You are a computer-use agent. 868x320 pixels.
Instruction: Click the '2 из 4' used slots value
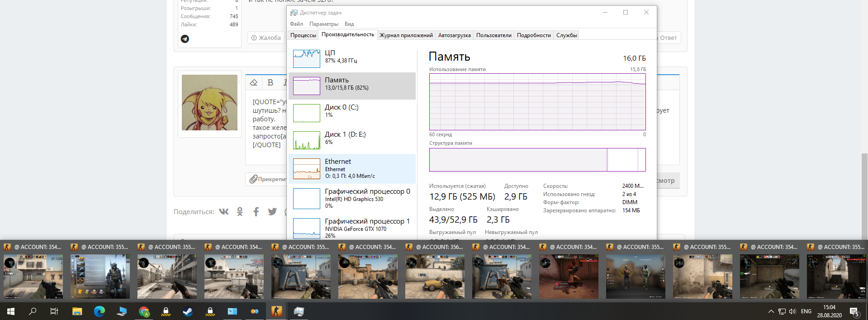(630, 194)
